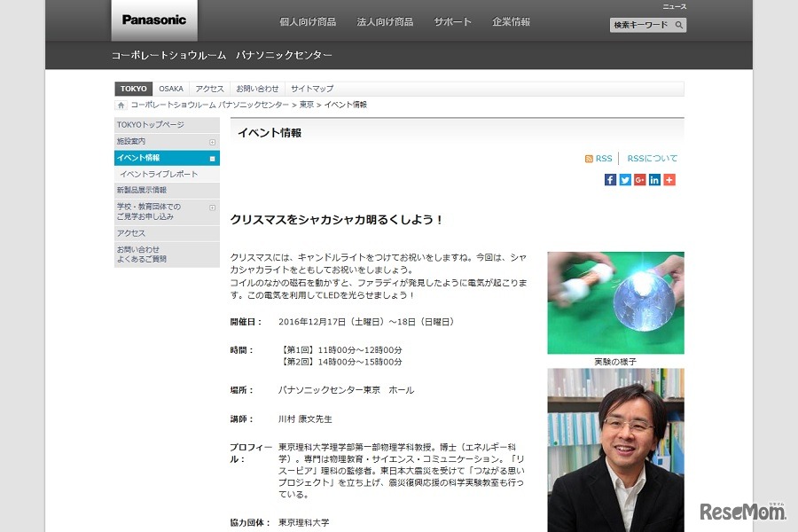Click the venue パナソニックセンター東京 ホール

[347, 390]
